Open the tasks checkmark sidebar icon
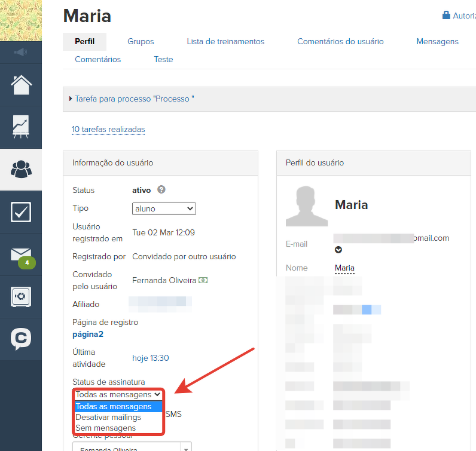Image resolution: width=476 pixels, height=451 pixels. click(x=21, y=212)
